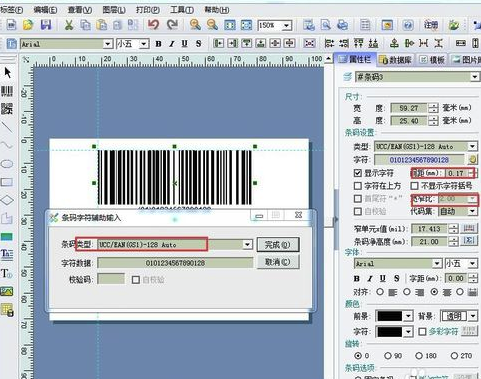Click the 字符 black color swatch

(x=389, y=331)
